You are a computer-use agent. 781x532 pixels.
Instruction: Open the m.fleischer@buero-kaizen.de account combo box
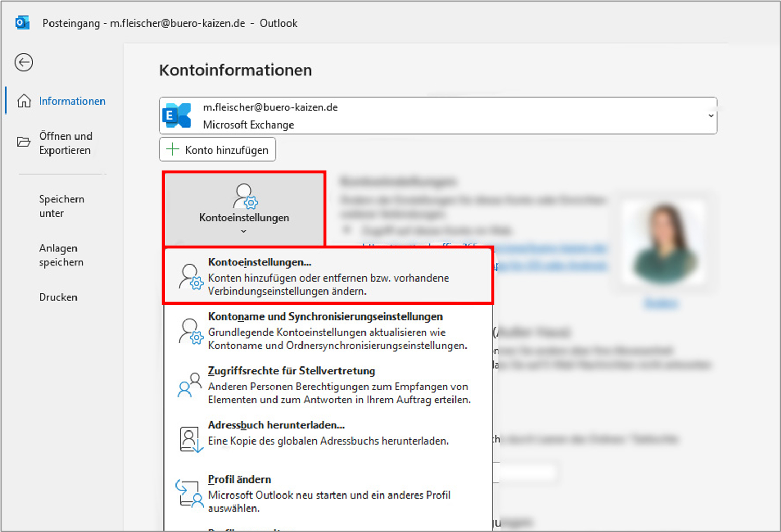coord(437,116)
